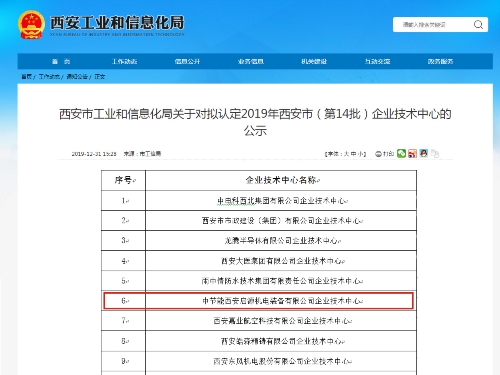Select row 6 中节能西安启源机电装备 entry
Viewport: 500px width, 375px height.
[259, 301]
